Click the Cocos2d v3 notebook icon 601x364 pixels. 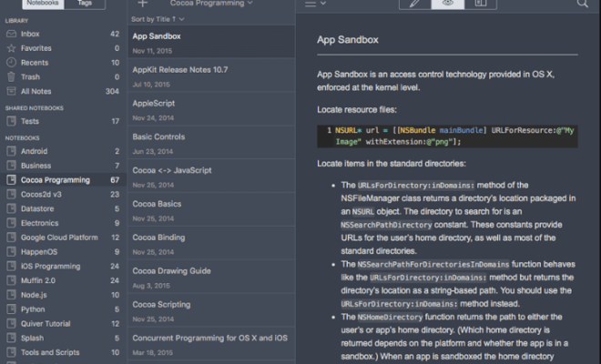[x=12, y=194]
